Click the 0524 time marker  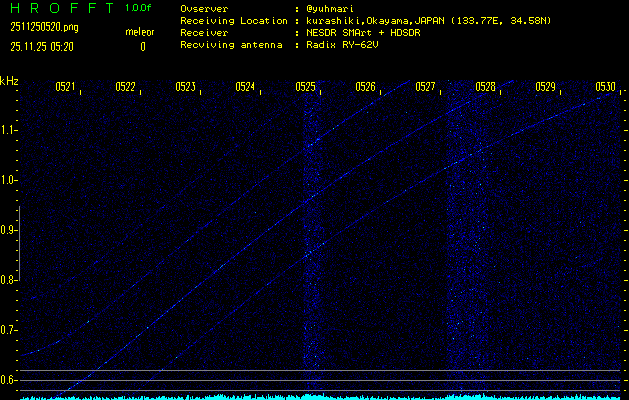pyautogui.click(x=245, y=87)
